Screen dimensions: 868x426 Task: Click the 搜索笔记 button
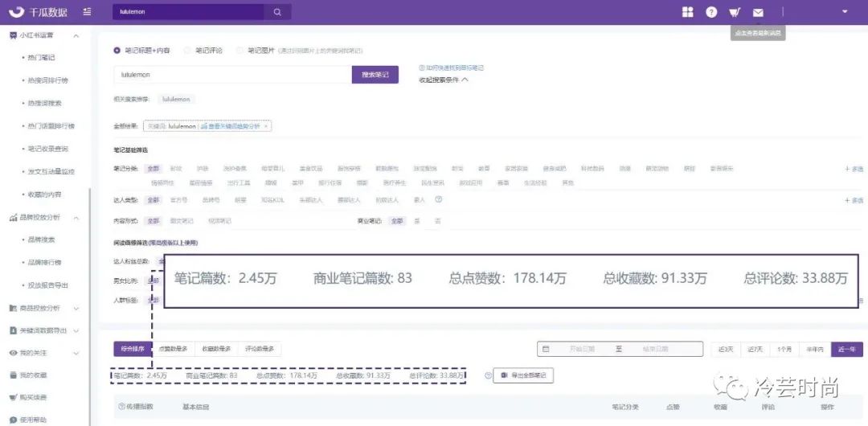(x=375, y=74)
